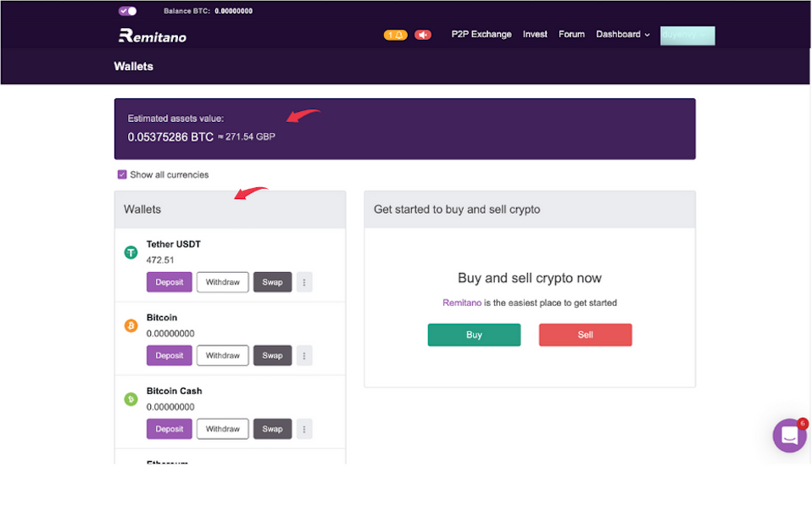The width and height of the screenshot is (812, 517).
Task: Open P2P Exchange menu item
Action: [x=481, y=35]
